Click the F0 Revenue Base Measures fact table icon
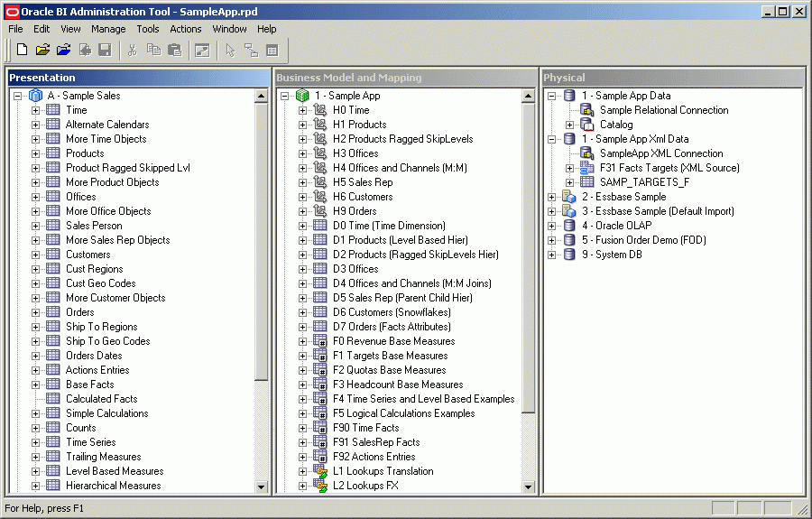 click(x=320, y=341)
